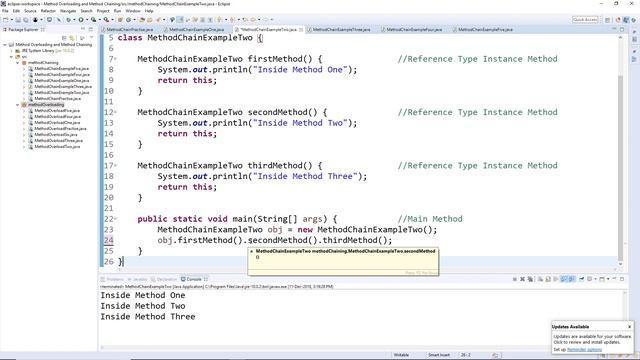This screenshot has width=640, height=360.
Task: Click the New Java Package icon
Action: (120, 20)
